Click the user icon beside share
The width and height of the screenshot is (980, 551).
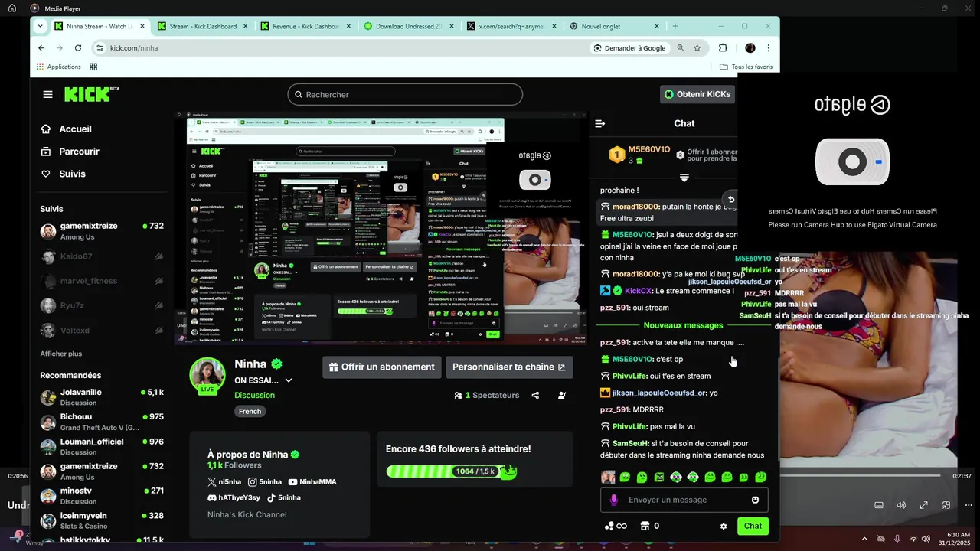click(x=562, y=396)
